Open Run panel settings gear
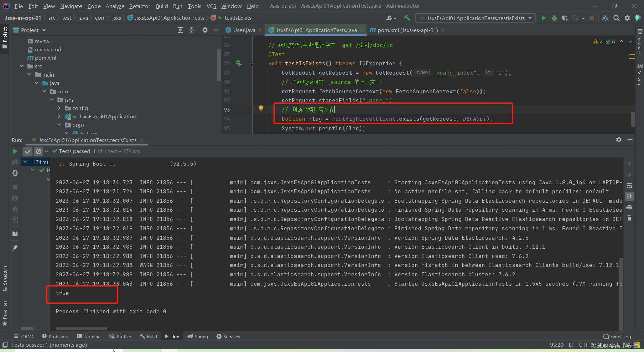The height and width of the screenshot is (352, 644). point(619,140)
